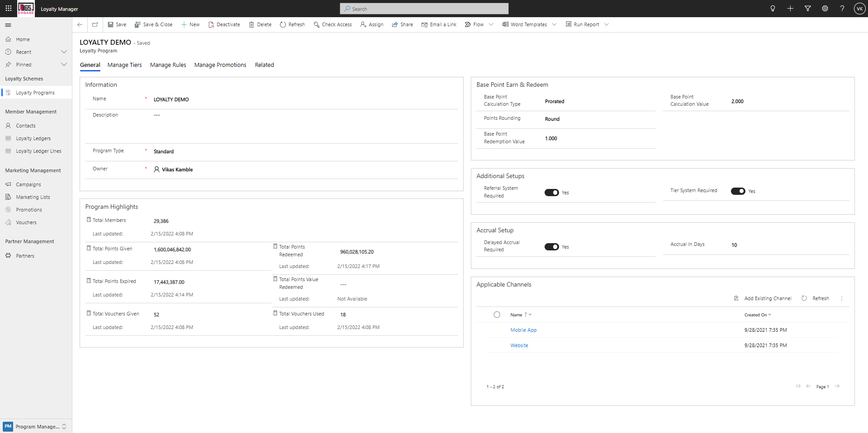Click inside the Search box
868x433 pixels.
coord(424,9)
